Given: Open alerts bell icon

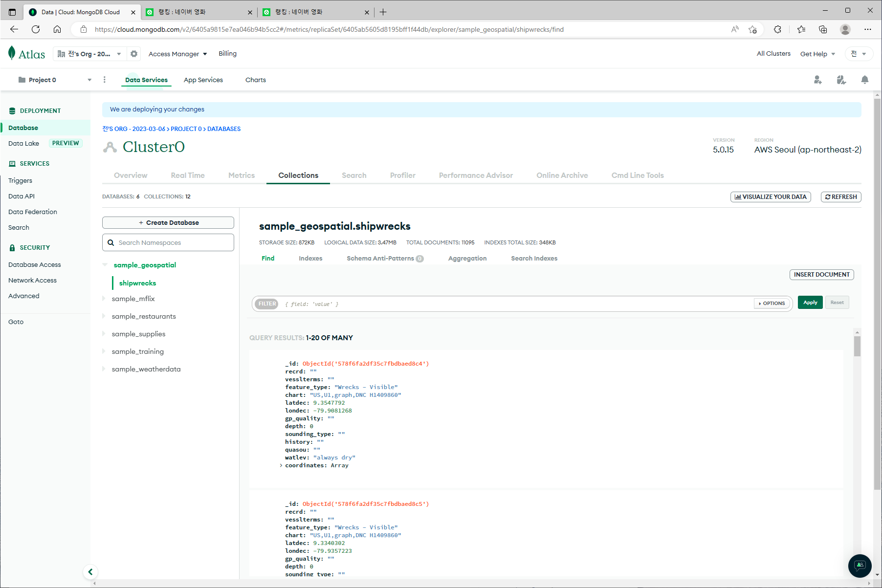Looking at the screenshot, I should click(x=864, y=80).
